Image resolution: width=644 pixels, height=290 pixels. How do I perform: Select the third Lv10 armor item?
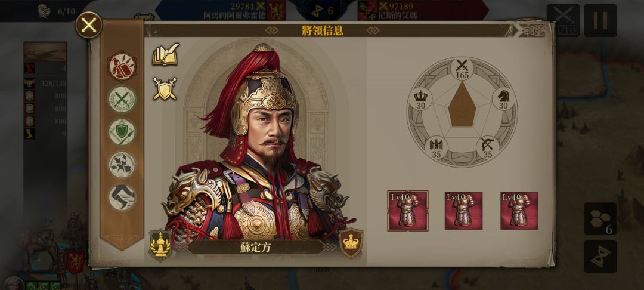519,211
